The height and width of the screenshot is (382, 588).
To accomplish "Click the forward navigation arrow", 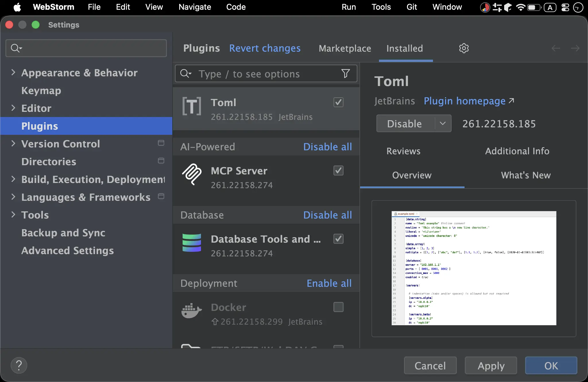I will click(575, 48).
